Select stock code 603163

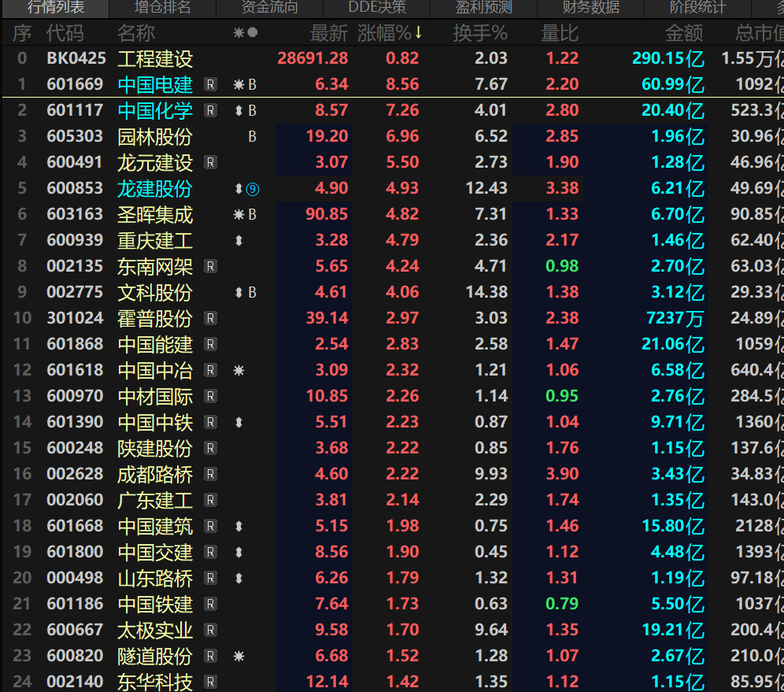75,214
